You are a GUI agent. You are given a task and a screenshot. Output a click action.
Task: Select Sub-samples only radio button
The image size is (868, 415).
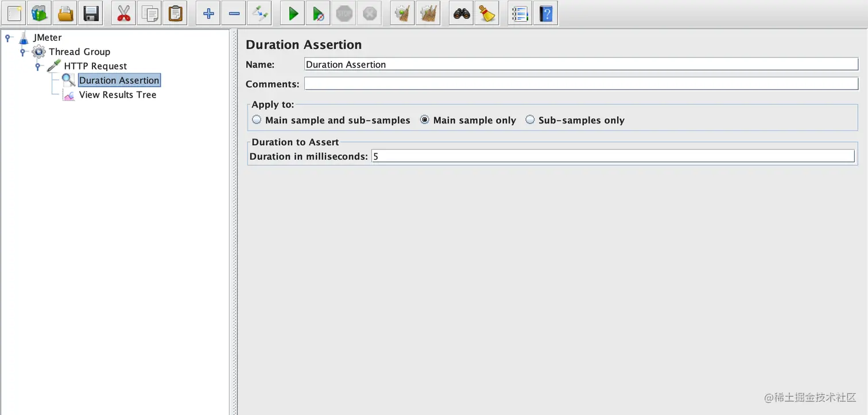coord(530,120)
